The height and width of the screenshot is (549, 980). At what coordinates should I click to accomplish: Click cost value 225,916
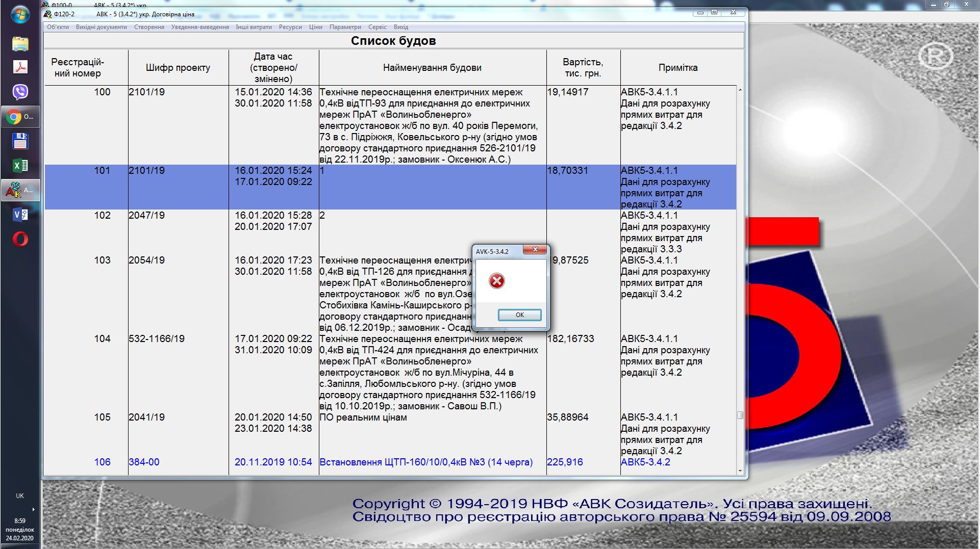pos(565,462)
